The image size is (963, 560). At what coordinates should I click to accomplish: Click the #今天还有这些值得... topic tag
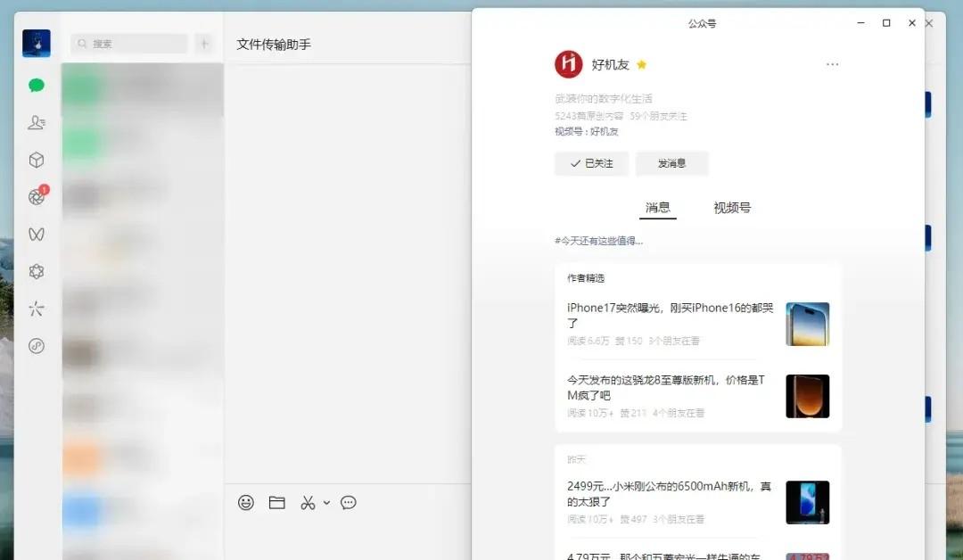tap(599, 241)
